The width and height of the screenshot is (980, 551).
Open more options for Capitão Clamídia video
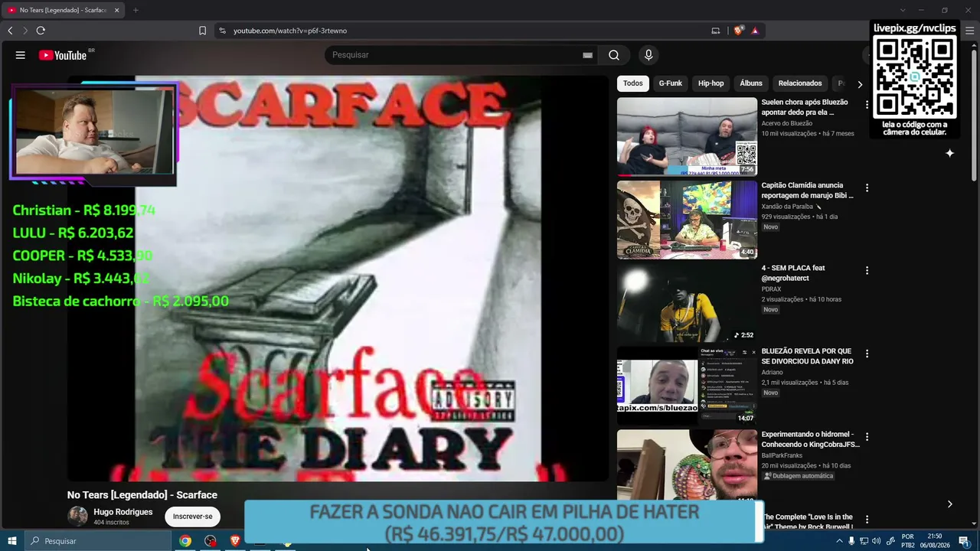(x=867, y=187)
